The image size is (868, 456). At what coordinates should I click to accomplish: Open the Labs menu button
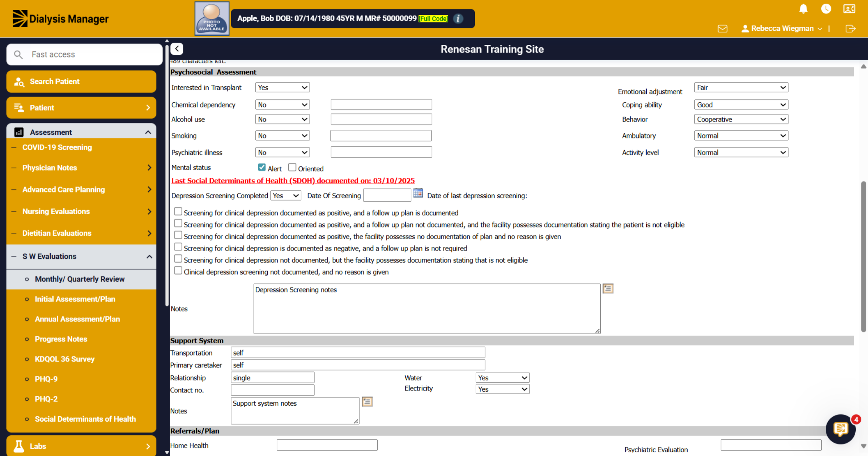pos(81,446)
